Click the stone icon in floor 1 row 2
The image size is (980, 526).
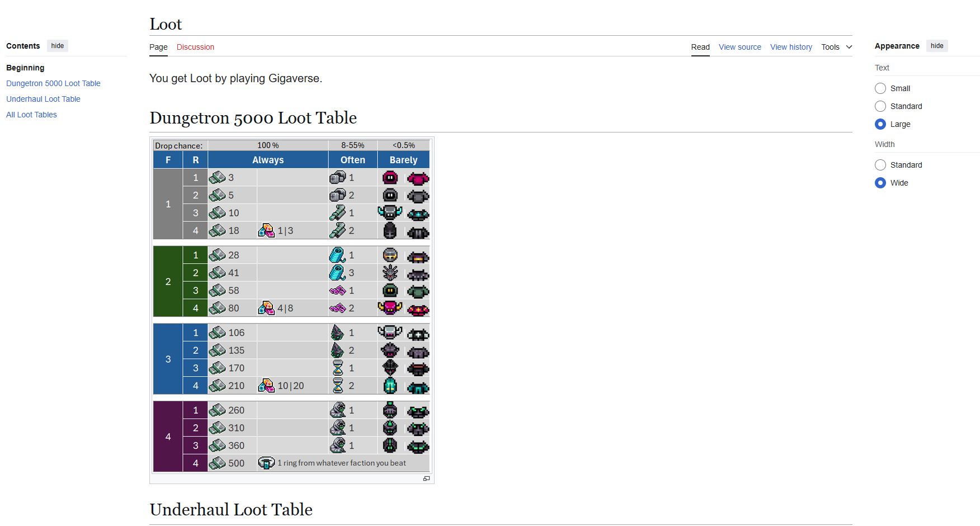(x=337, y=195)
